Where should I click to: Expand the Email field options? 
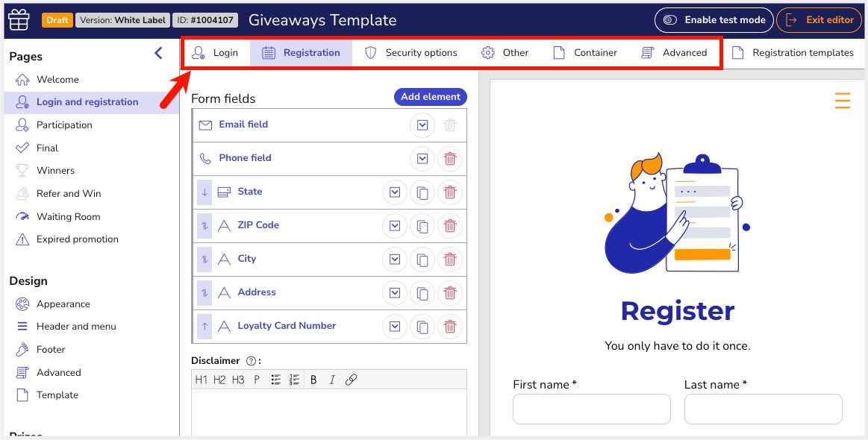click(422, 125)
